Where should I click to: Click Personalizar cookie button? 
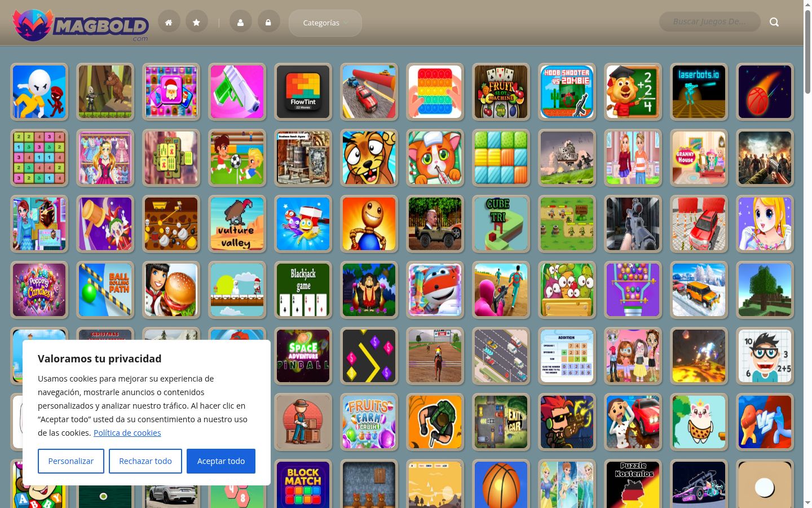coord(71,461)
